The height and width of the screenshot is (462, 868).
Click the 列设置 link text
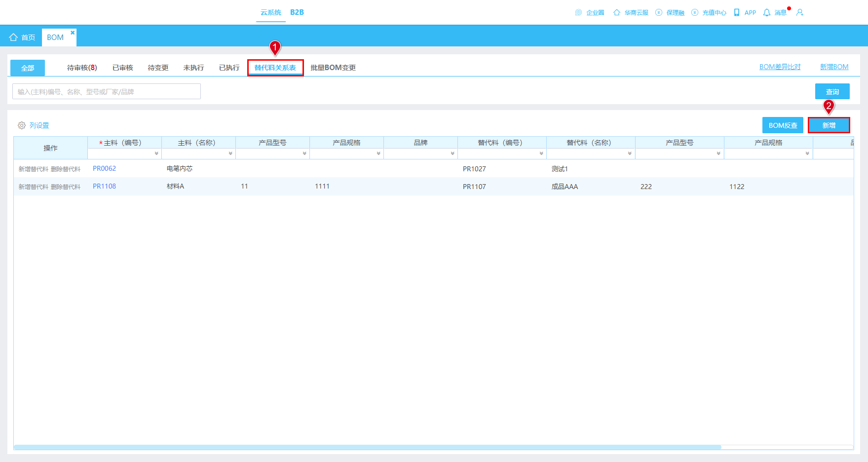pos(39,125)
